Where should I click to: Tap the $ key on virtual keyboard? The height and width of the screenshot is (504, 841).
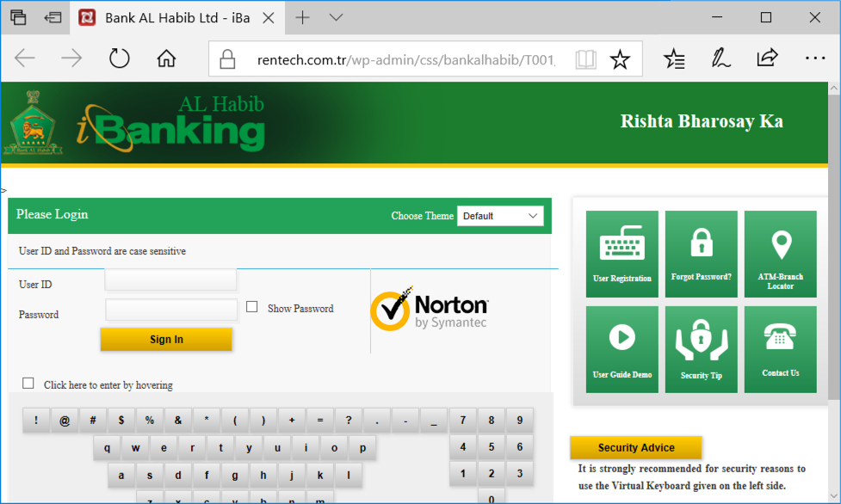tap(121, 421)
